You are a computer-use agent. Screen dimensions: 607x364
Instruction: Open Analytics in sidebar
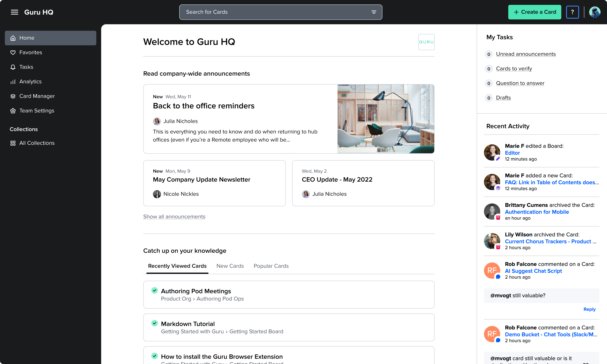[x=51, y=82]
